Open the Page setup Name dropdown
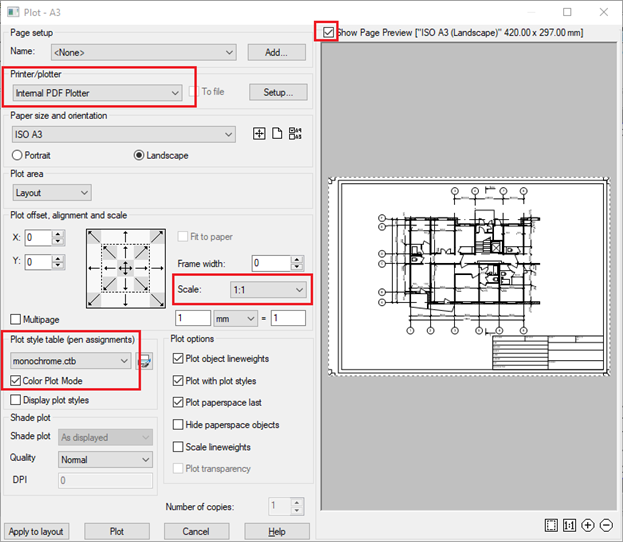Image resolution: width=623 pixels, height=542 pixels. [x=143, y=52]
